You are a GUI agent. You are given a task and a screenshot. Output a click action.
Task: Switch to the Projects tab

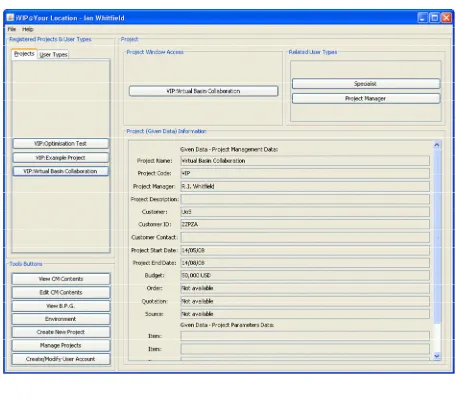click(x=24, y=54)
